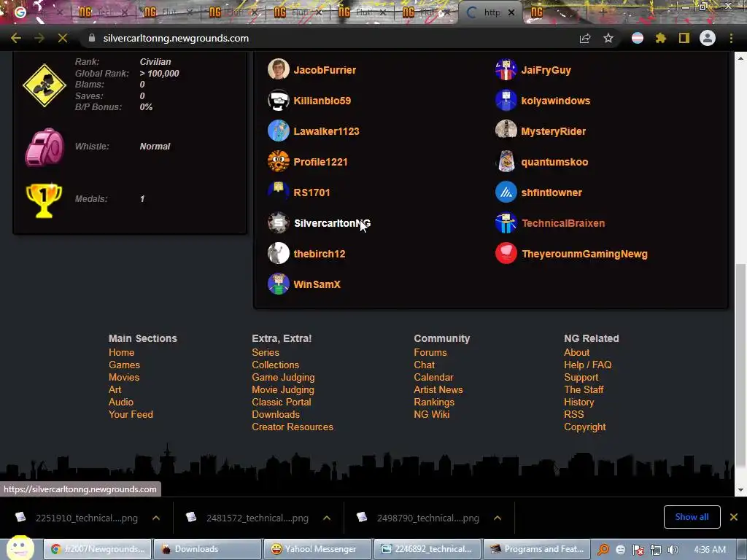The width and height of the screenshot is (747, 560).
Task: Open the Copyright footer link
Action: click(584, 427)
